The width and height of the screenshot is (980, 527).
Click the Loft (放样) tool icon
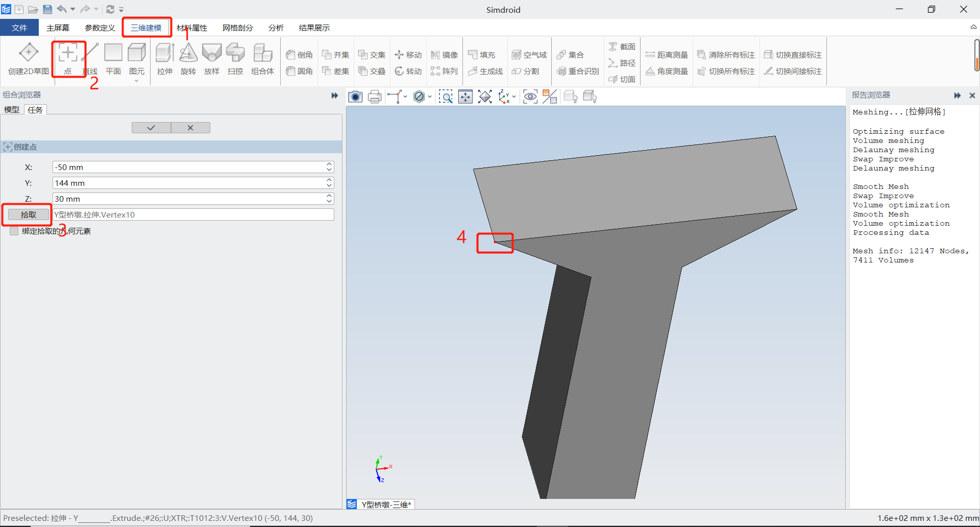click(212, 53)
